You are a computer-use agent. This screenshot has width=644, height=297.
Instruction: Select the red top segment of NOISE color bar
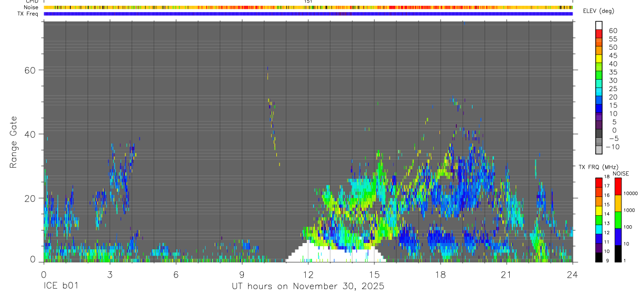tap(618, 186)
